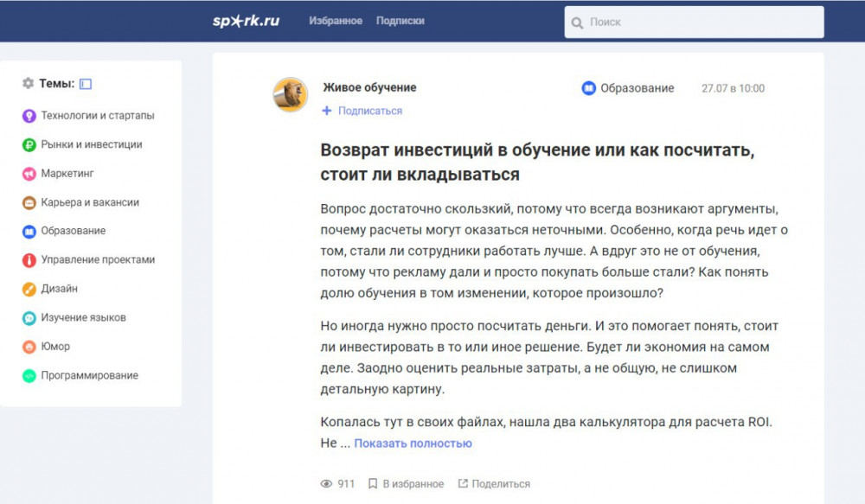Click the Изучение языков chat icon

[x=29, y=318]
